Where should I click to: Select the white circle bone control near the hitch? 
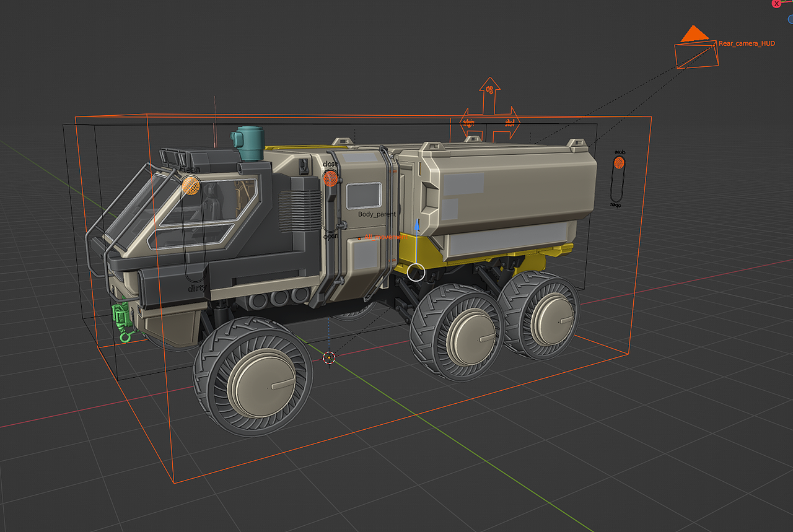(415, 271)
